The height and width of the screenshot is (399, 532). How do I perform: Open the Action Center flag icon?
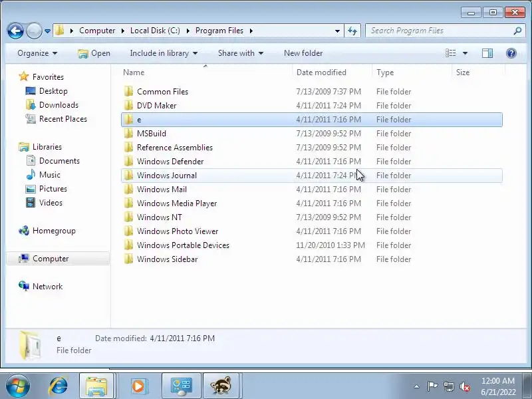click(432, 386)
